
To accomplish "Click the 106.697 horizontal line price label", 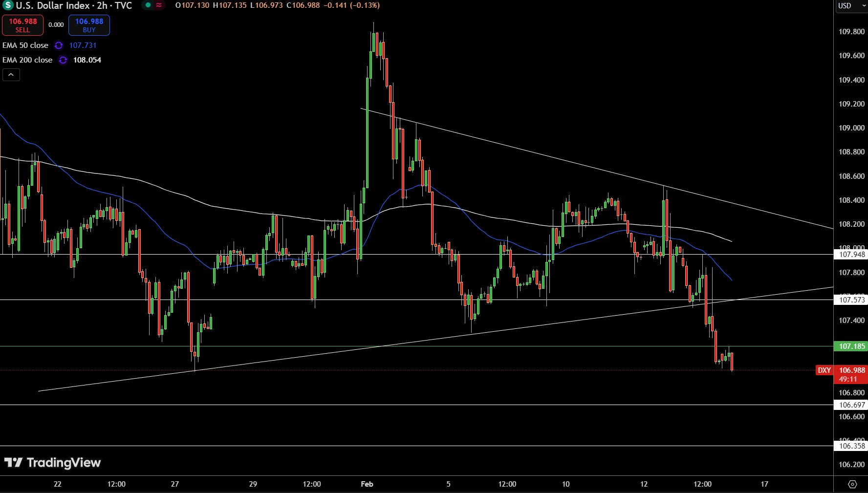I will click(x=852, y=405).
